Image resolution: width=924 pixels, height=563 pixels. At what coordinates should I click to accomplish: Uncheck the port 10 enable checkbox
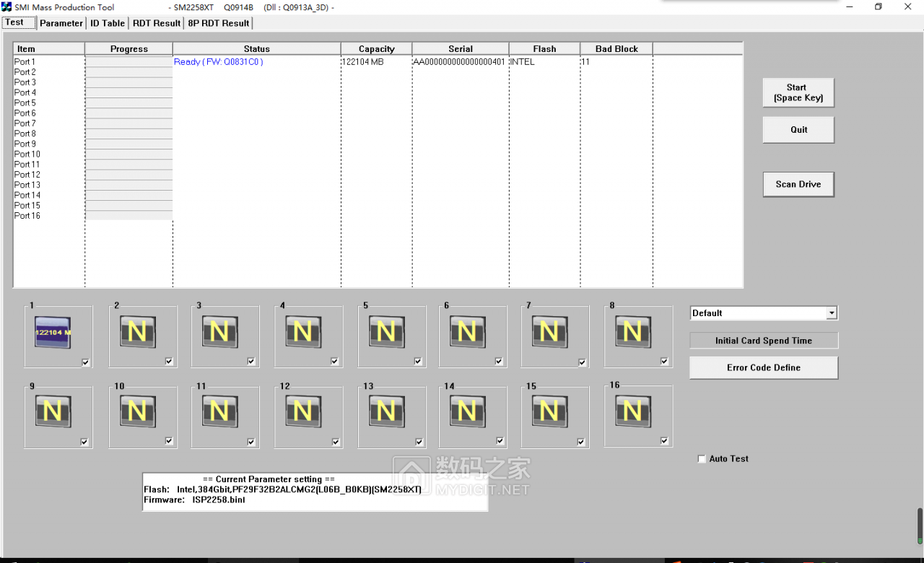169,441
